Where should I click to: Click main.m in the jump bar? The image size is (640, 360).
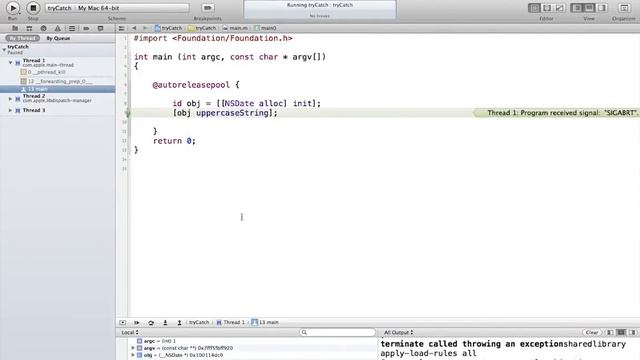235,28
